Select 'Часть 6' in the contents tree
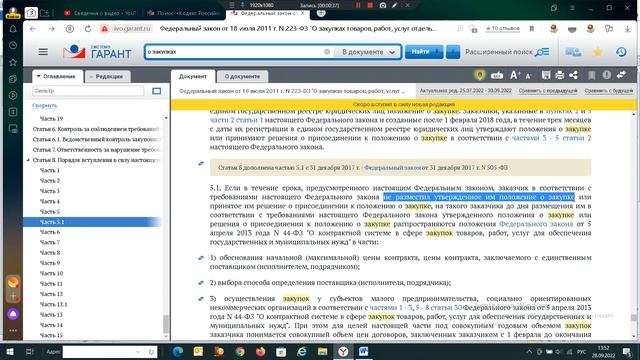640x360 pixels. tap(50, 232)
